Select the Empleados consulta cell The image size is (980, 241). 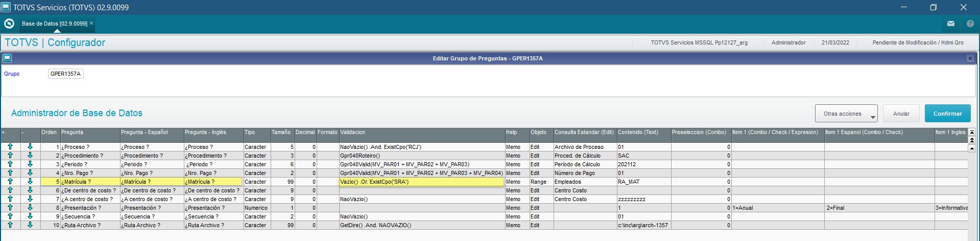[x=585, y=182]
